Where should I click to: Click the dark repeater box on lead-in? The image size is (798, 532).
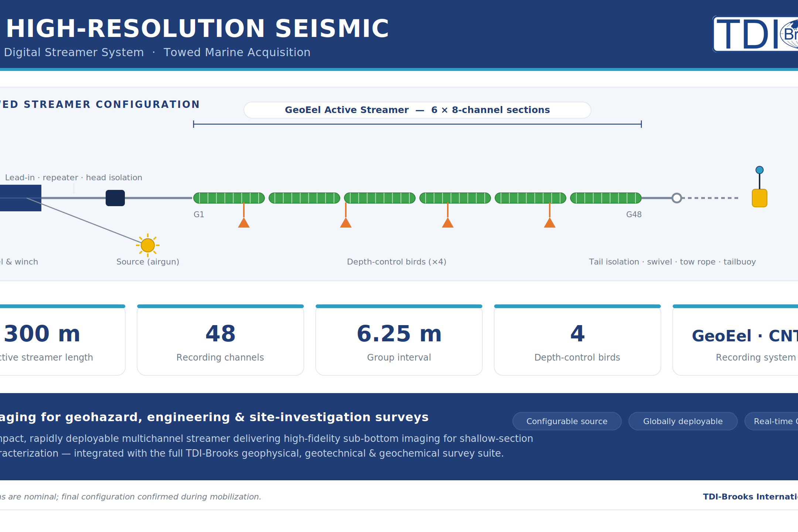click(x=115, y=198)
